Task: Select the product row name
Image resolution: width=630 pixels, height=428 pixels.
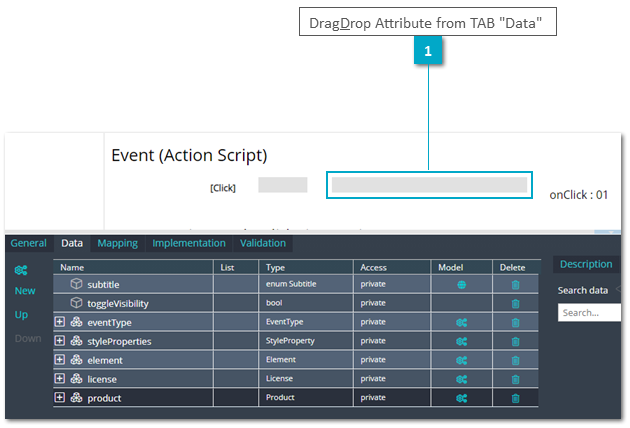Action: (104, 398)
